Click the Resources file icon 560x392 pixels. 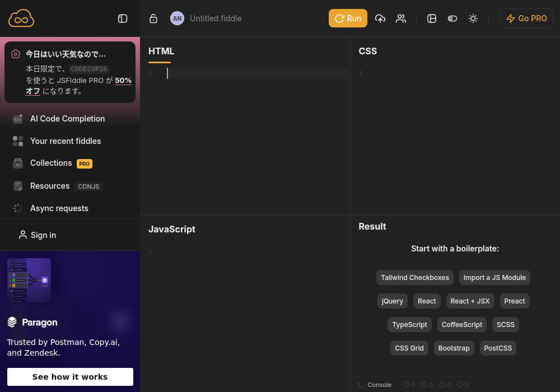18,186
